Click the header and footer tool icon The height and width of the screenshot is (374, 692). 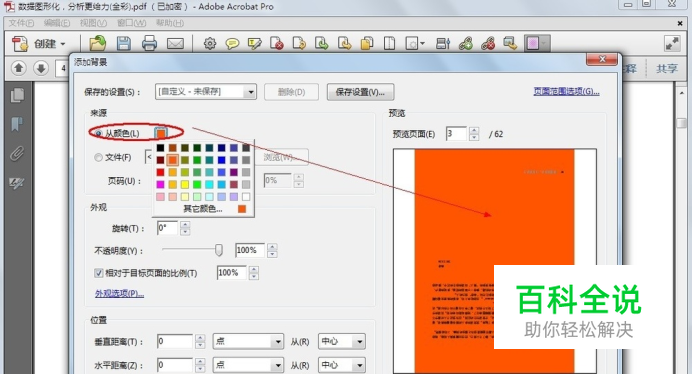coord(443,44)
